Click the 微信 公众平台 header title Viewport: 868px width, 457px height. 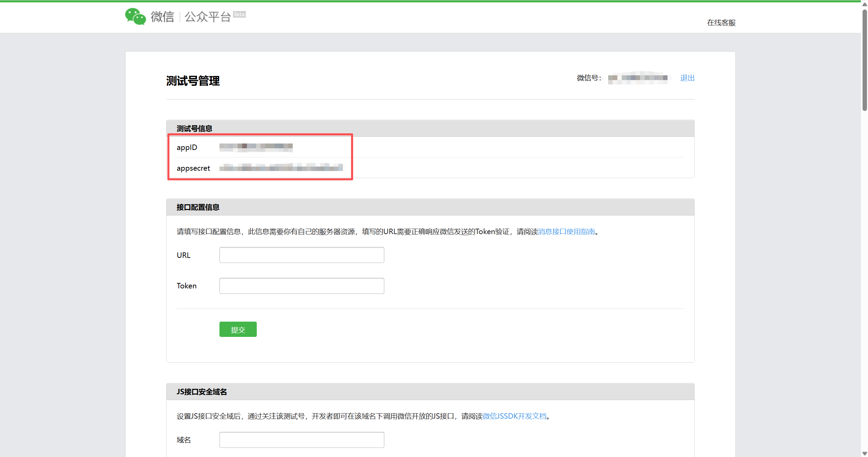point(191,17)
